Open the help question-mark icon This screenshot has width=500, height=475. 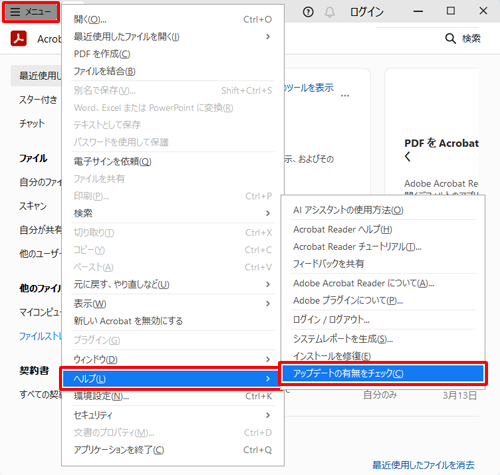[308, 12]
